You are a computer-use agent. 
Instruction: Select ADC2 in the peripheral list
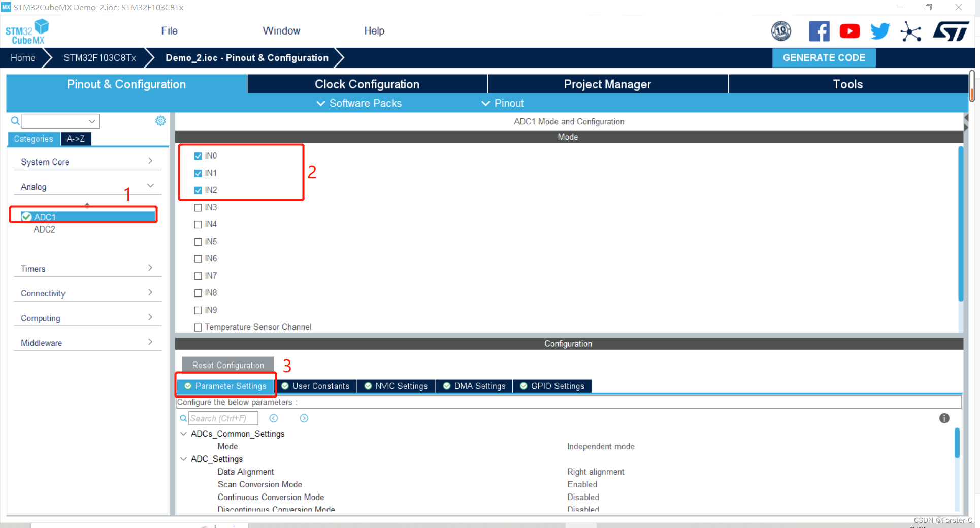click(44, 229)
